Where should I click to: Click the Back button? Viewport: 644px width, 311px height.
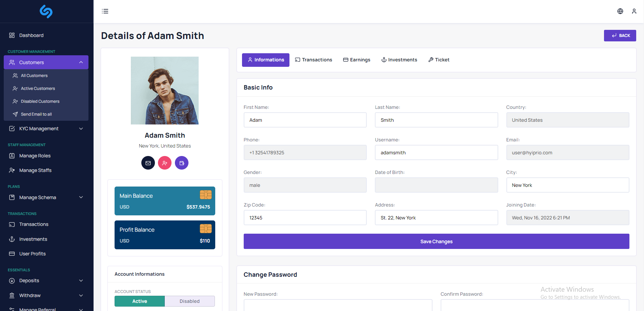[620, 36]
